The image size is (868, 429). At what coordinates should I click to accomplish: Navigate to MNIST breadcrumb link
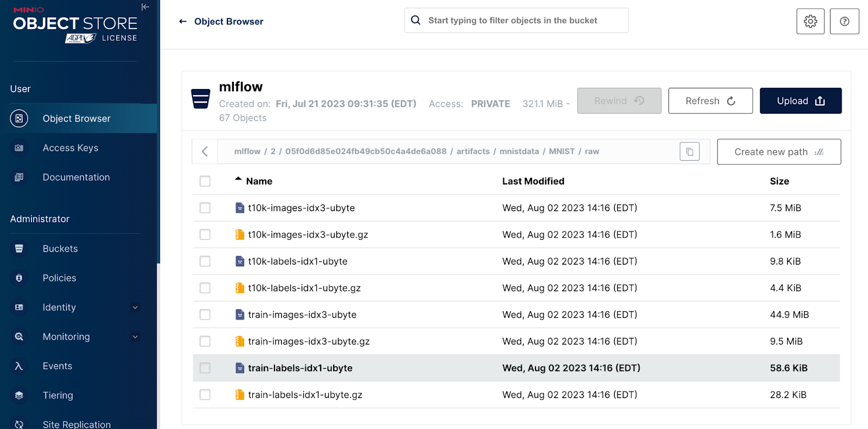(561, 151)
